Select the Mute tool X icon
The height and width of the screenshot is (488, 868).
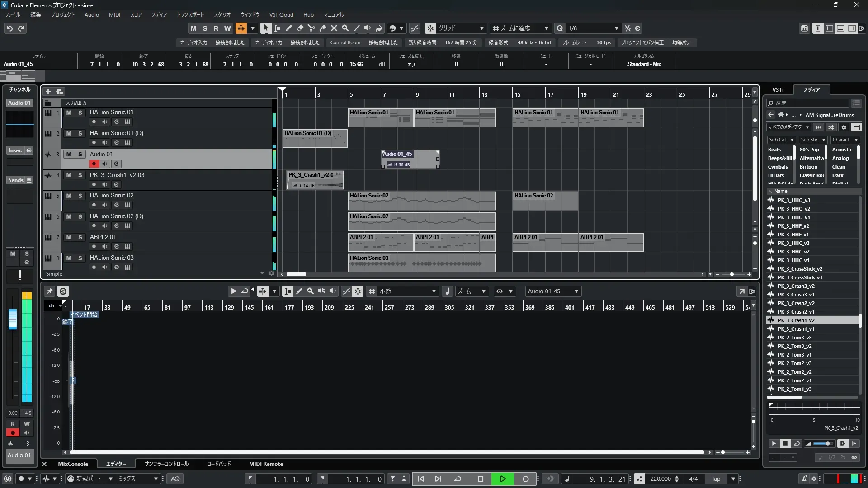click(334, 28)
